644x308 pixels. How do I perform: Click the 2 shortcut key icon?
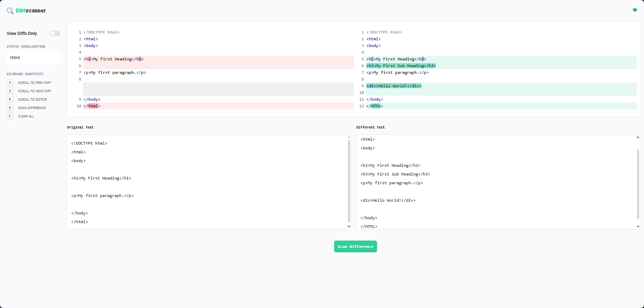point(10,91)
